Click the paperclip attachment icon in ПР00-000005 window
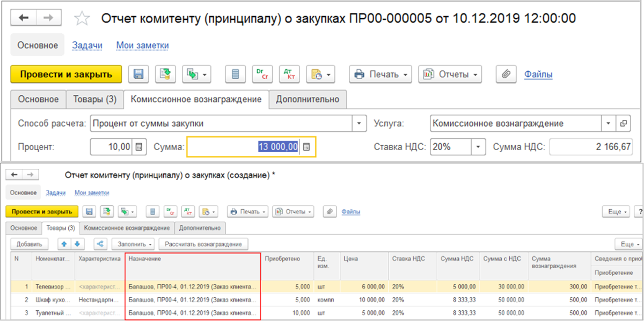 click(x=506, y=74)
